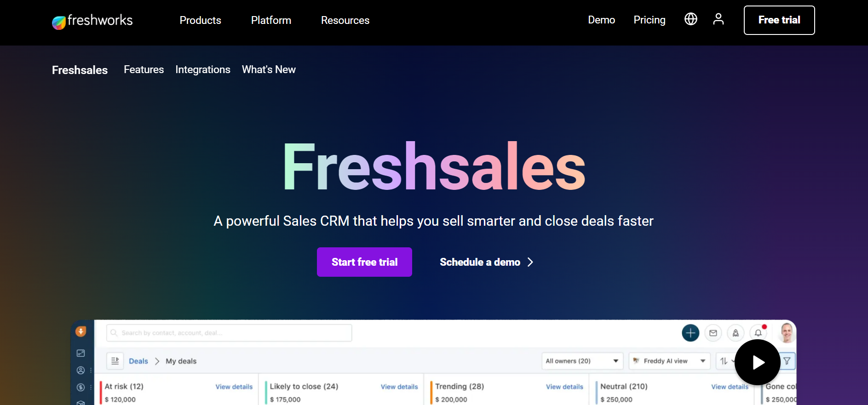The height and width of the screenshot is (405, 868).
Task: Click the Freshworks logo
Action: [92, 21]
